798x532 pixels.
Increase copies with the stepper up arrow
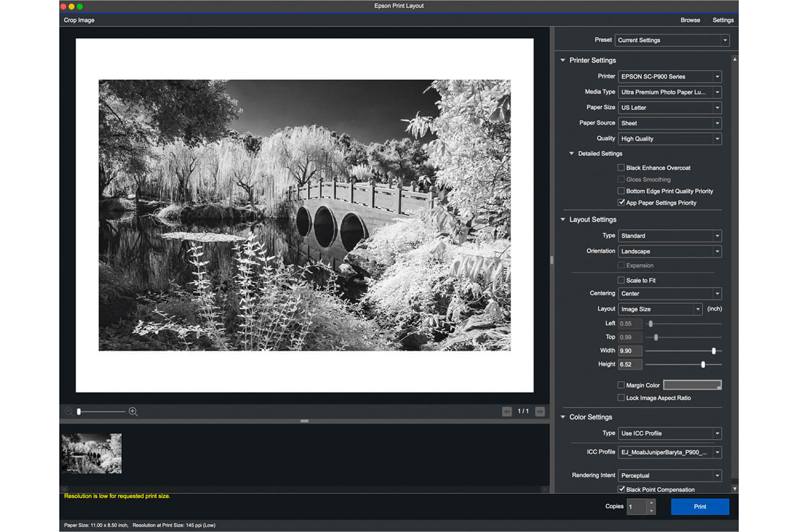[x=651, y=503]
